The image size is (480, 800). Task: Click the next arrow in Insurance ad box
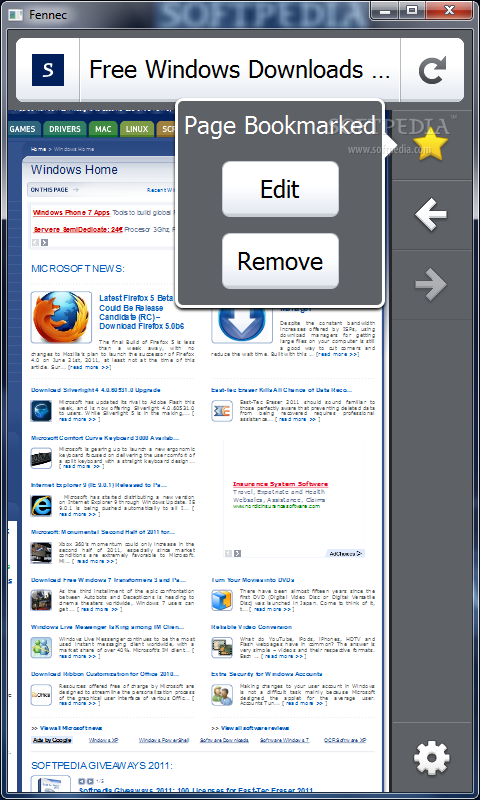[237, 553]
